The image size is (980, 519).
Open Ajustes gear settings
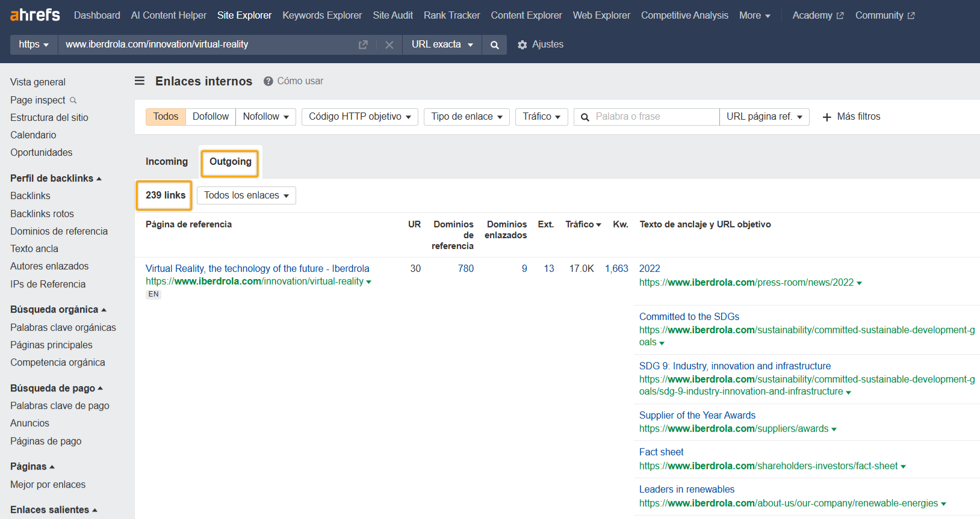click(523, 45)
